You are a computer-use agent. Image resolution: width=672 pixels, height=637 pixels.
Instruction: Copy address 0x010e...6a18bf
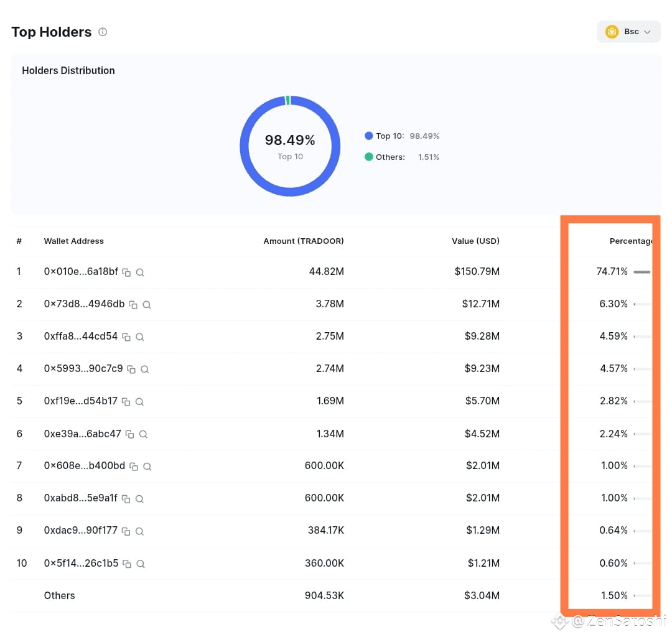(x=126, y=272)
